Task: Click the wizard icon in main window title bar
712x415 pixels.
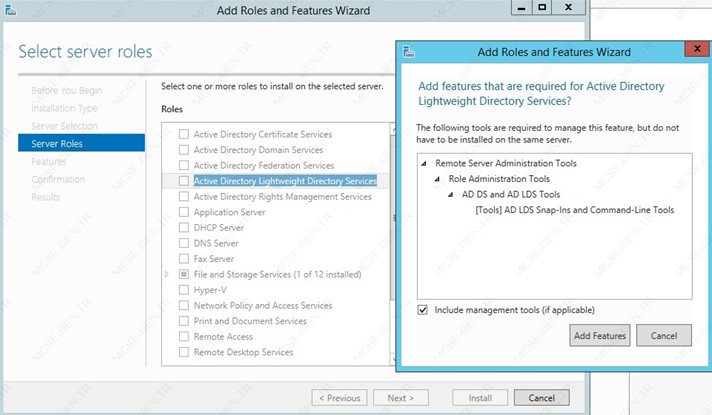Action: pos(10,10)
